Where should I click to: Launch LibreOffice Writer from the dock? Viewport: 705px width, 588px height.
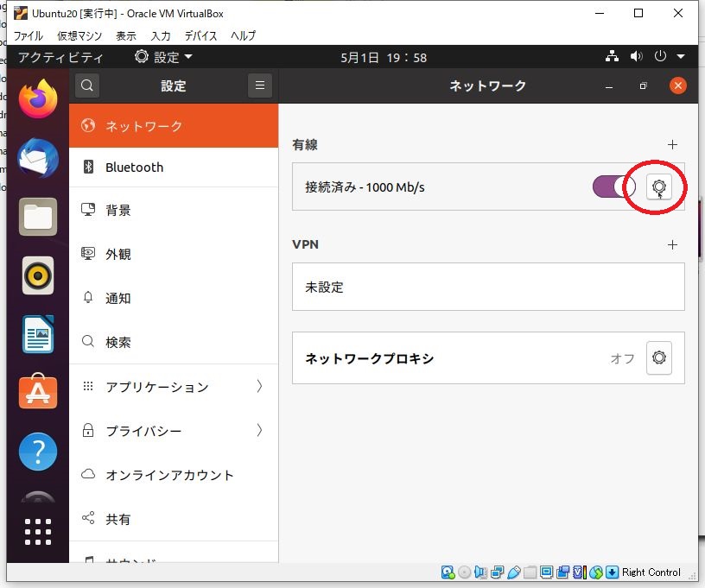pos(38,334)
